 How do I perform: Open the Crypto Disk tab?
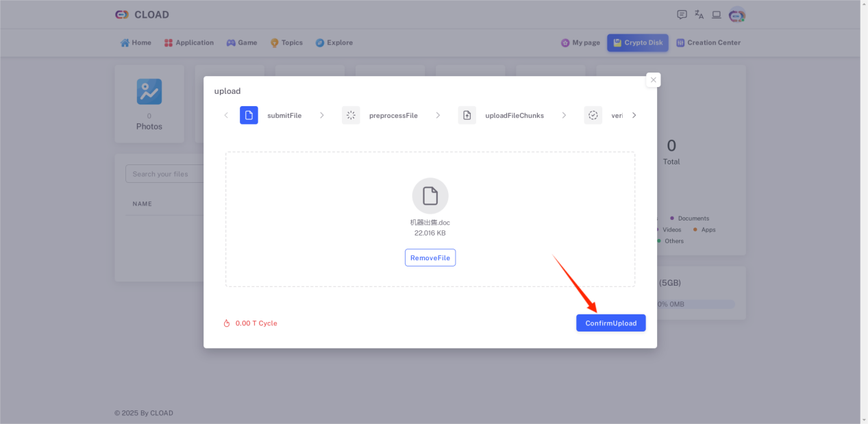click(638, 42)
